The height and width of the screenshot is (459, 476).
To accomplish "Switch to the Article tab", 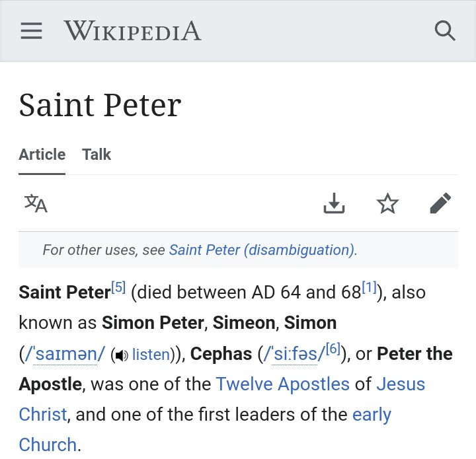I will (42, 155).
